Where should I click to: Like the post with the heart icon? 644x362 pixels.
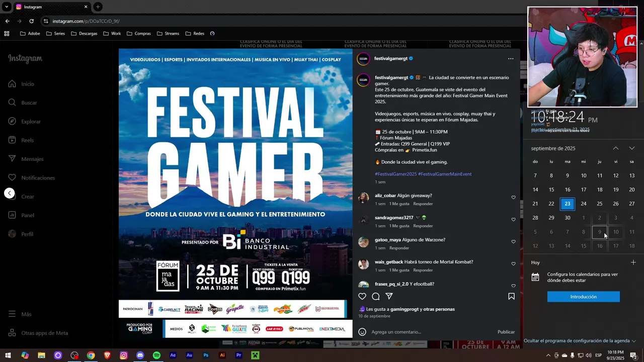coord(362,296)
